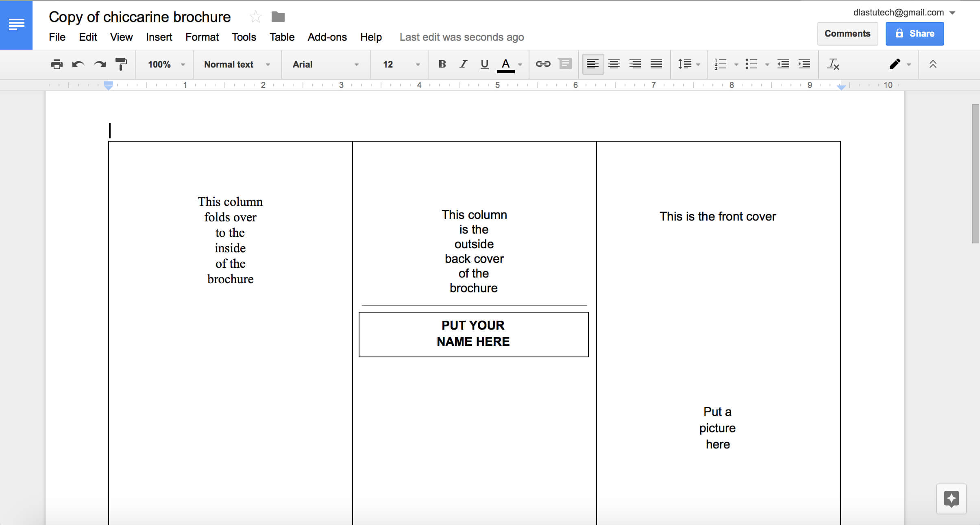
Task: Open the Format menu
Action: (202, 37)
